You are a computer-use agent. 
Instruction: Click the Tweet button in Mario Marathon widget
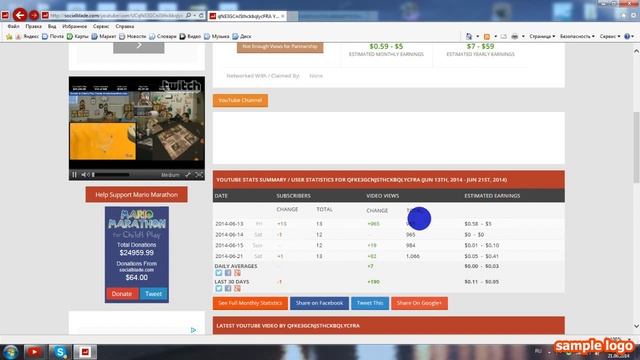[153, 294]
